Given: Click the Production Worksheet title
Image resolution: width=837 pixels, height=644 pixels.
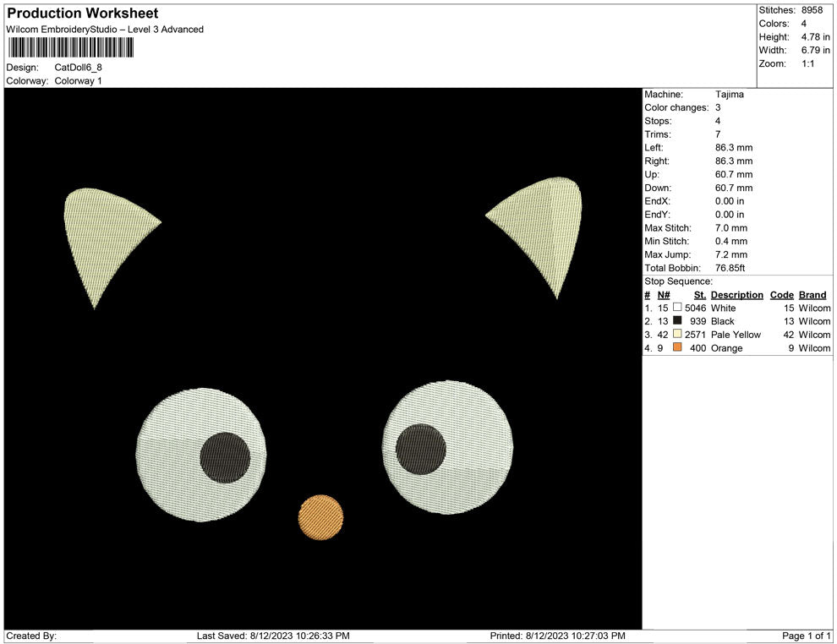Looking at the screenshot, I should (x=83, y=14).
